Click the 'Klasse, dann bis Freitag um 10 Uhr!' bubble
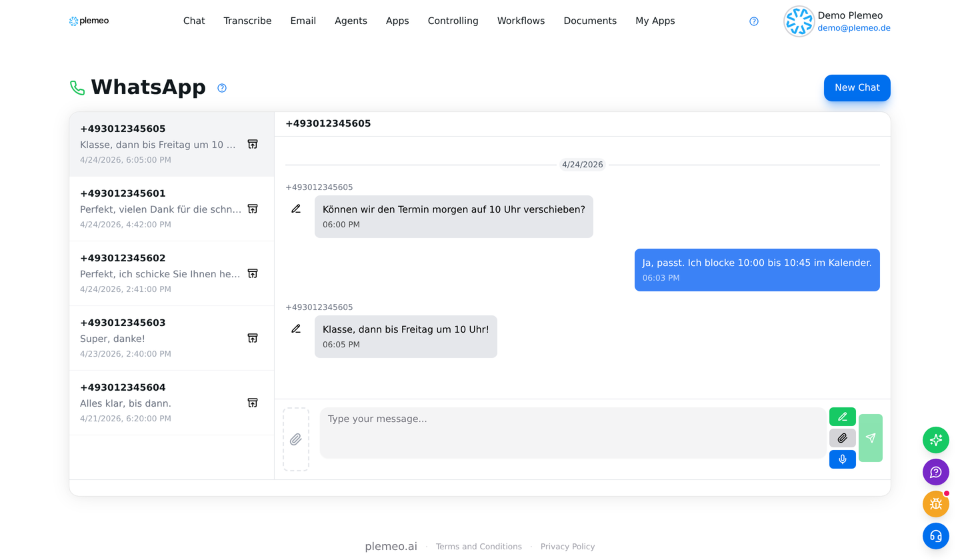Screen dimensions: 960x560 click(406, 337)
